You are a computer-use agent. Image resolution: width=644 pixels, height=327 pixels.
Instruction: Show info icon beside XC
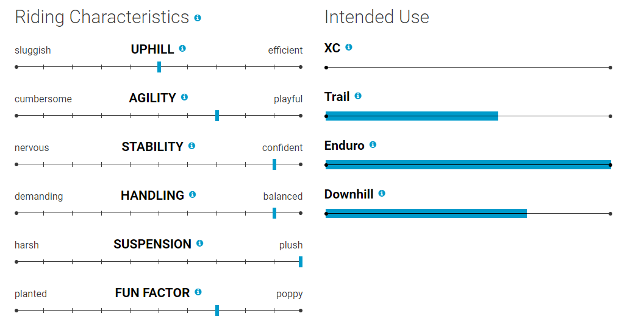point(349,47)
